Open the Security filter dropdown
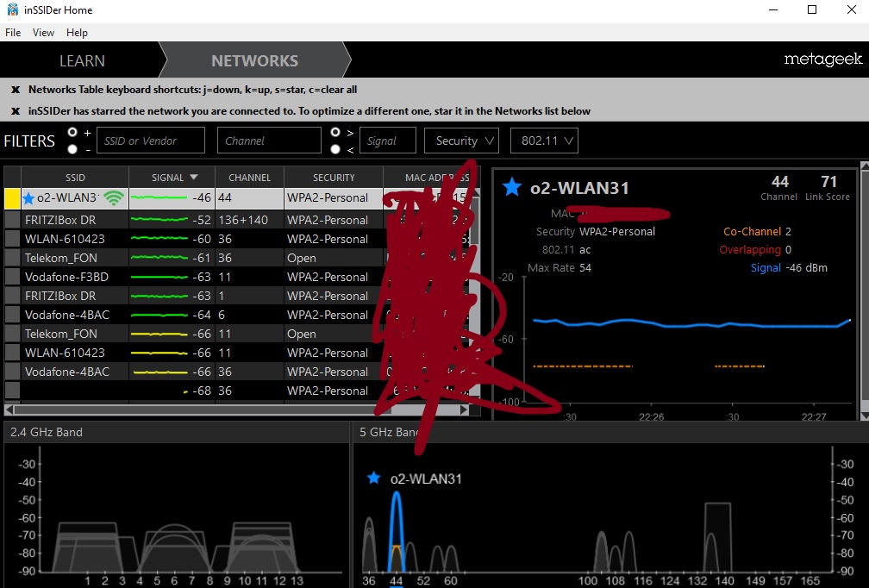869x588 pixels. pyautogui.click(x=461, y=141)
